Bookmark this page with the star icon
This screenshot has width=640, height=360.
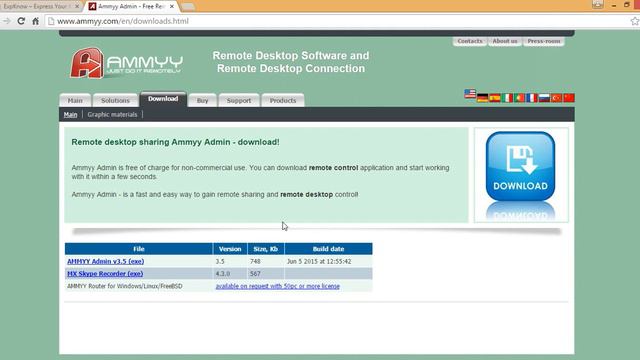(x=635, y=21)
